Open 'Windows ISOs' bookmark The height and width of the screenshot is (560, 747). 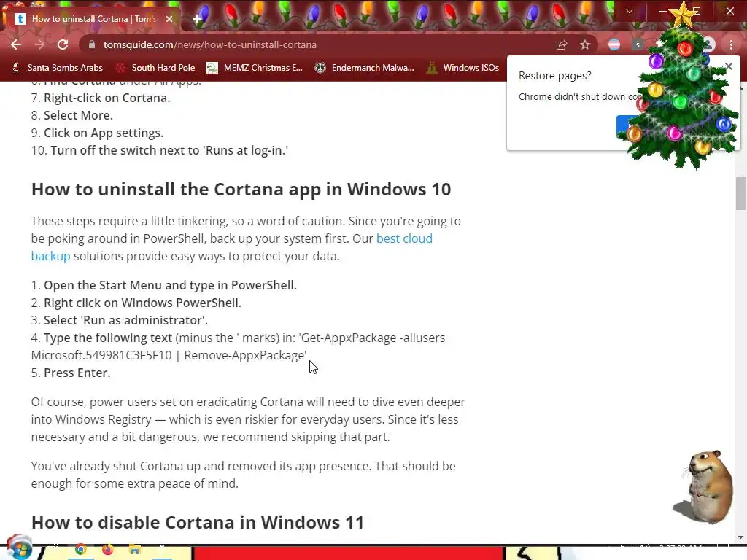(463, 68)
